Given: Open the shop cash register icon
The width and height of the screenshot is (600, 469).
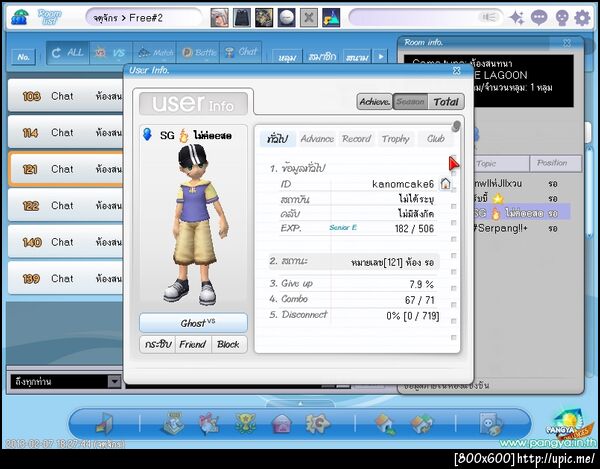Looking at the screenshot, I should tap(173, 423).
